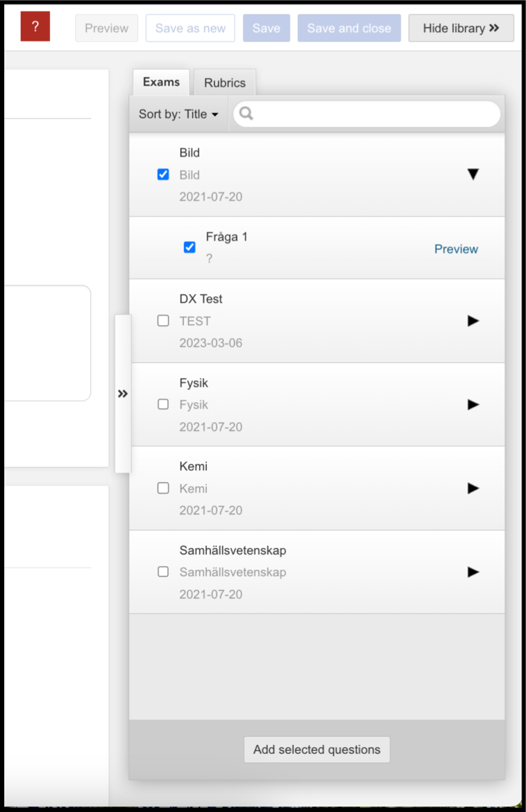Click the magnifier icon in the search box
This screenshot has width=526, height=812.
pos(246,113)
